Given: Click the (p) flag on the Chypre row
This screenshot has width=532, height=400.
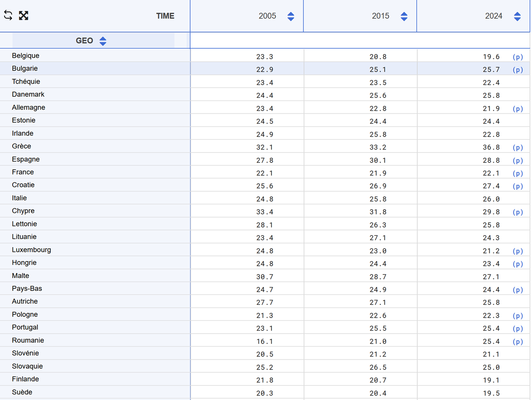Looking at the screenshot, I should point(517,212).
